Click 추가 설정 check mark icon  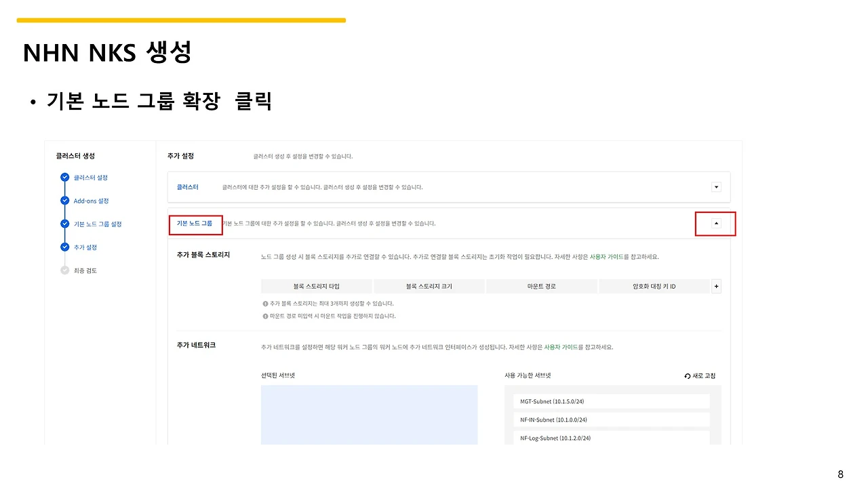[x=64, y=247]
